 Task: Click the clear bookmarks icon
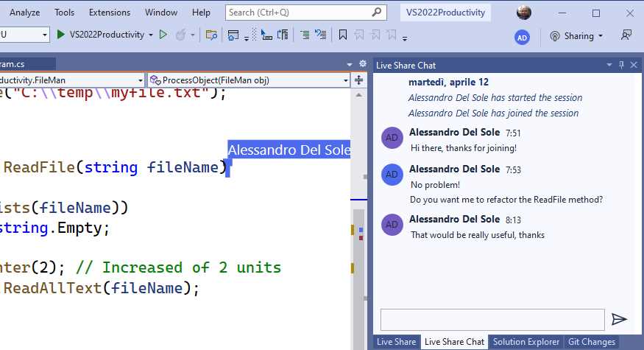[392, 35]
